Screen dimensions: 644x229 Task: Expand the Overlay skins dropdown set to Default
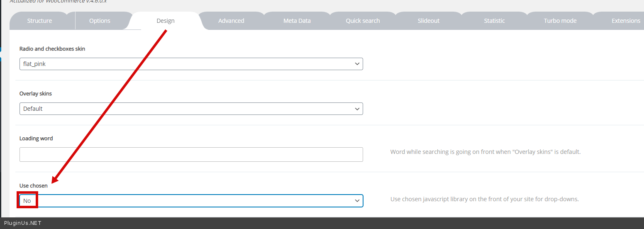coord(191,109)
